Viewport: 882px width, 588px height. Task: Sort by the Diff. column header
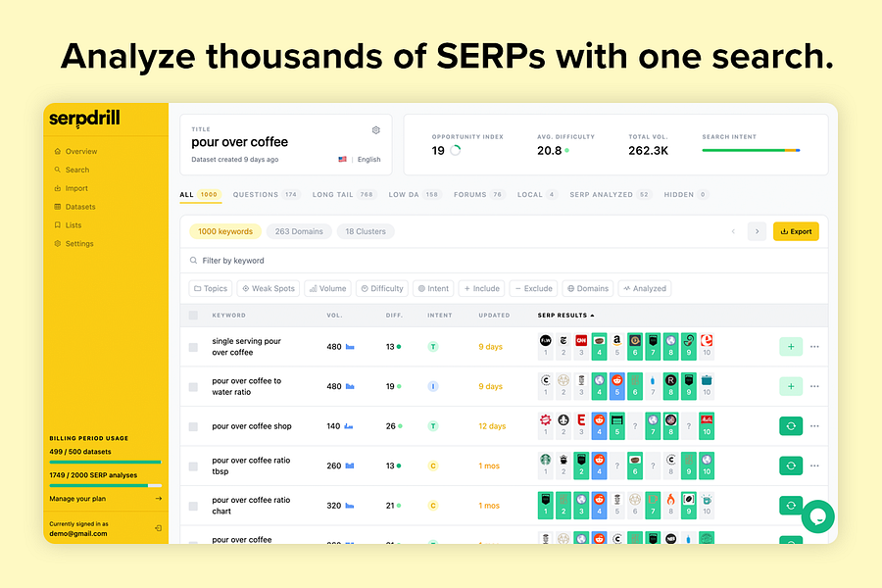click(394, 316)
